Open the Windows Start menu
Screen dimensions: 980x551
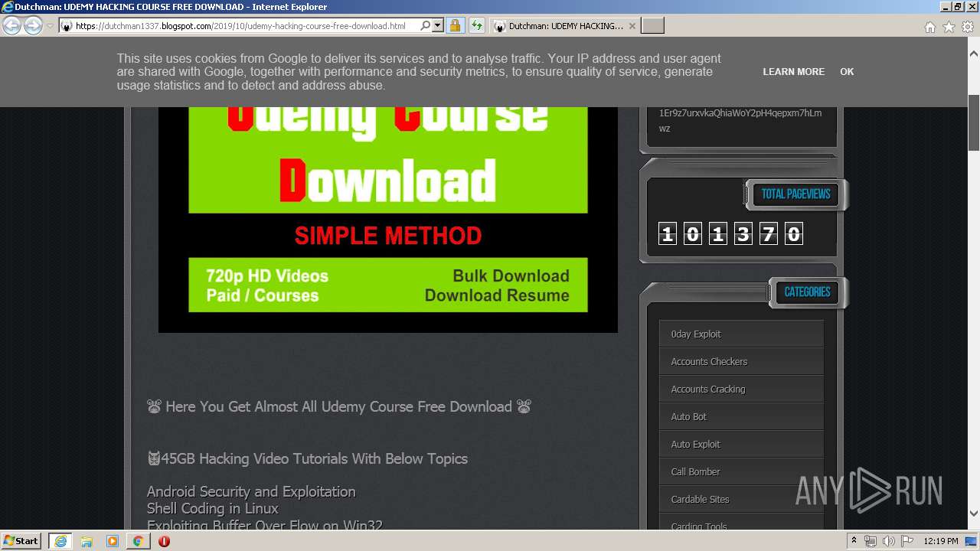(x=21, y=540)
